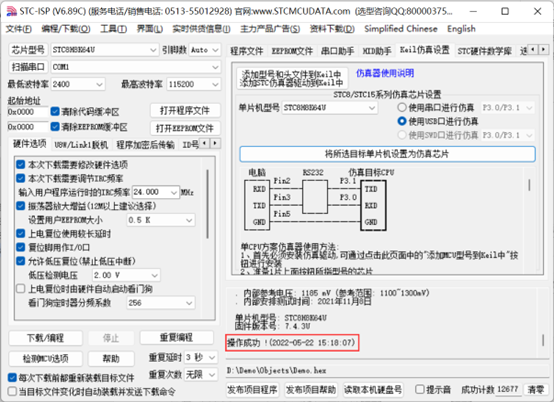This screenshot has width=554, height=402.
Task: Uncheck 清除代码缓冲区 checkbox
Action: pos(55,112)
